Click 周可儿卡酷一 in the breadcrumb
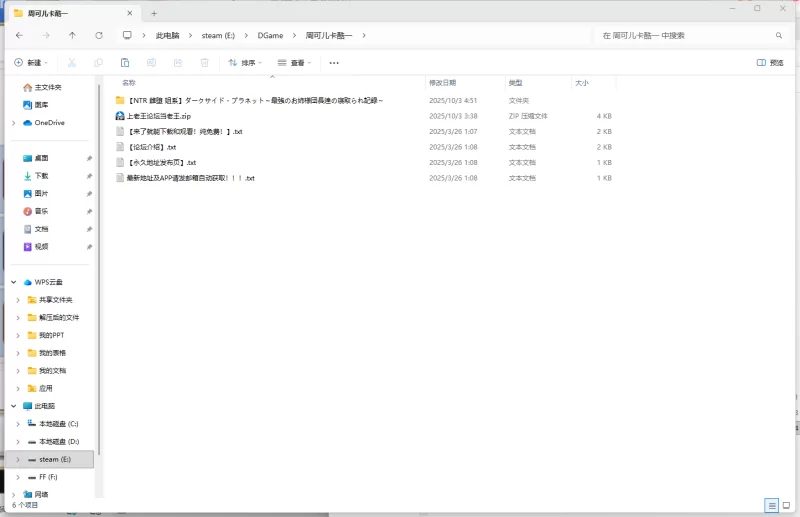The width and height of the screenshot is (800, 517). point(329,35)
